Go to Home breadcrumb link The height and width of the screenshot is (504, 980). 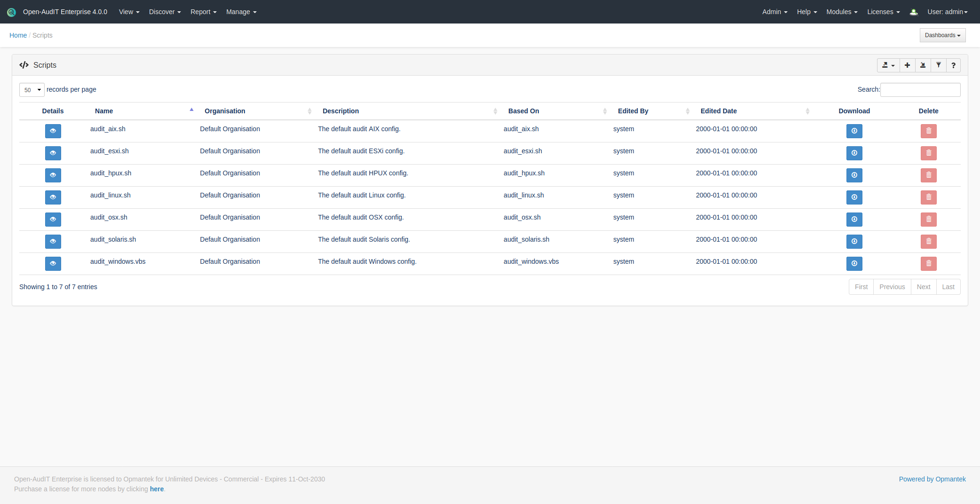[x=18, y=35]
